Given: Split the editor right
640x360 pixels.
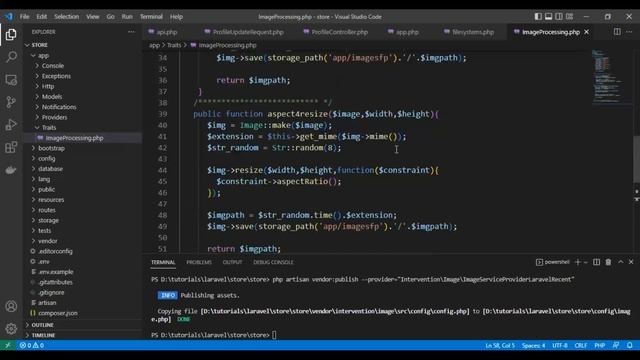Looking at the screenshot, I should pyautogui.click(x=617, y=32).
